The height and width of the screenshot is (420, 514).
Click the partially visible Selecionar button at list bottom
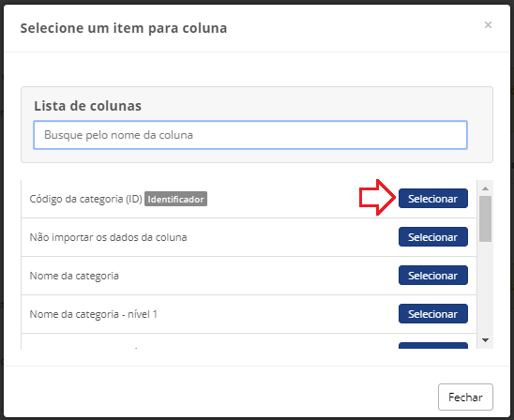coord(433,346)
